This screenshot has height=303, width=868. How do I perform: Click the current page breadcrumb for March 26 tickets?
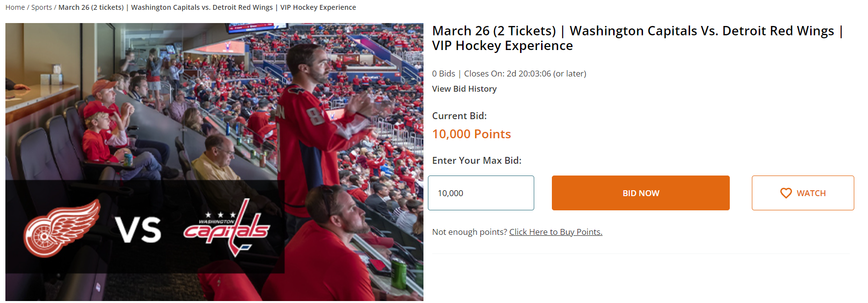tap(207, 7)
